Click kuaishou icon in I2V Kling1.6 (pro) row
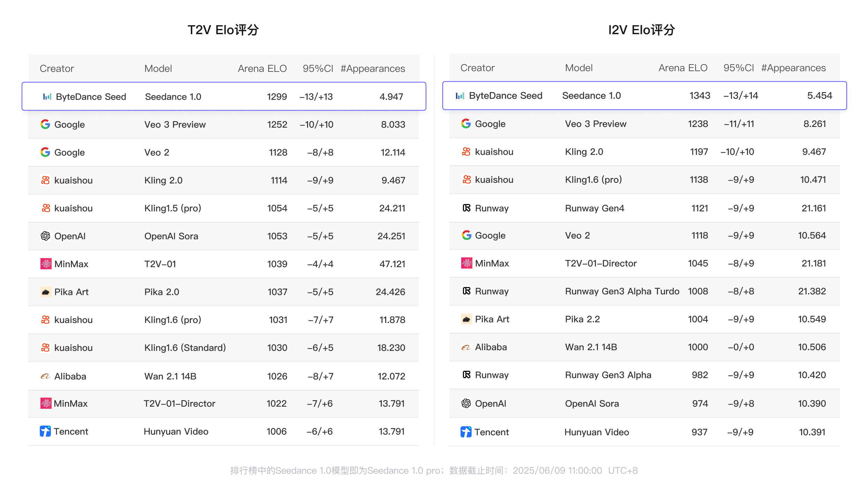This screenshot has height=489, width=868. point(466,179)
